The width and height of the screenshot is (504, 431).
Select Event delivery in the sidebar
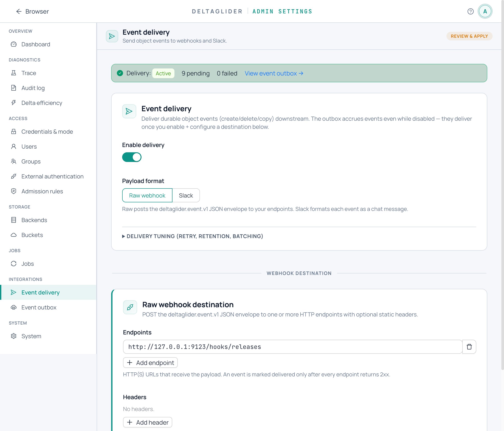pos(48,292)
